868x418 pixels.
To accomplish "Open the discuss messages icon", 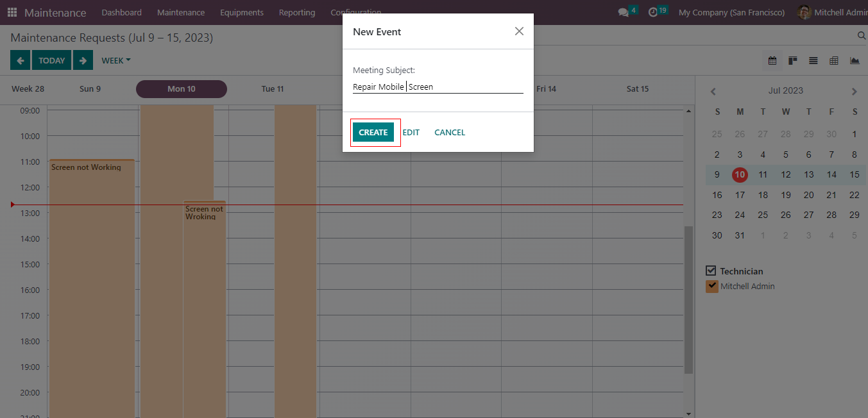I will [x=623, y=12].
